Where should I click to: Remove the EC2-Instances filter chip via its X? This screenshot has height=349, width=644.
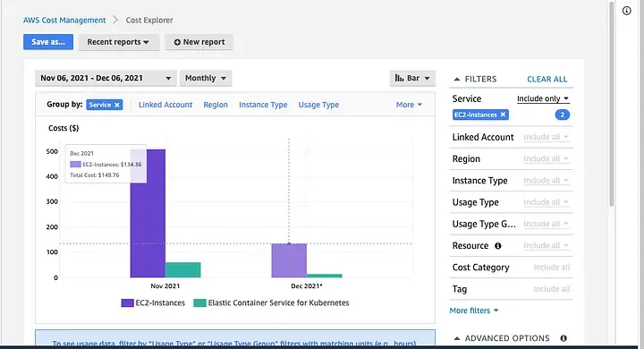(503, 115)
